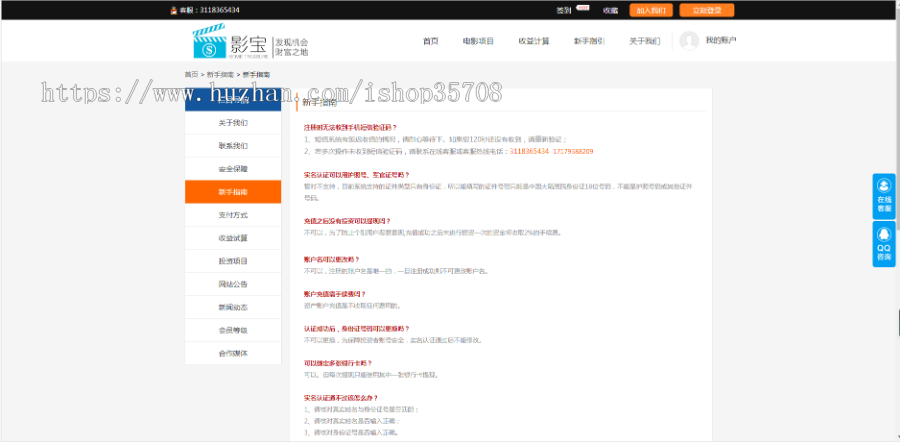Viewport: 900px width, 443px height.
Task: Select highlighted 新手指南 sidebar item
Action: click(x=233, y=192)
